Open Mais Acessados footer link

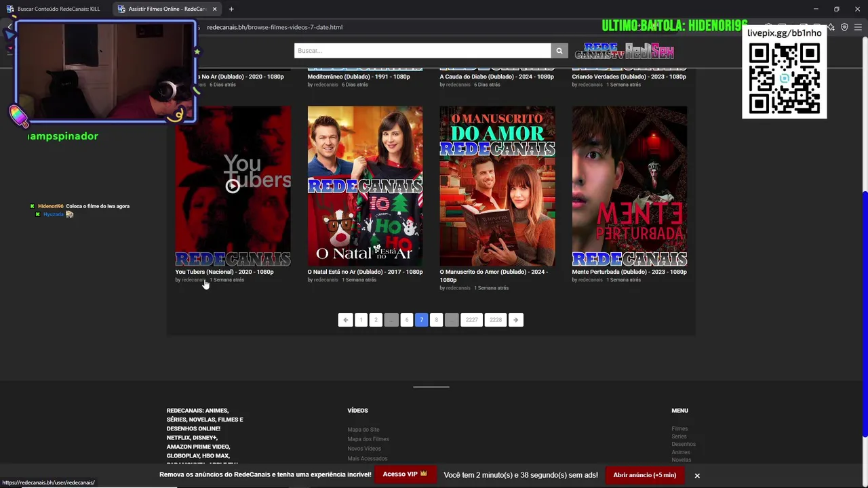[368, 459]
